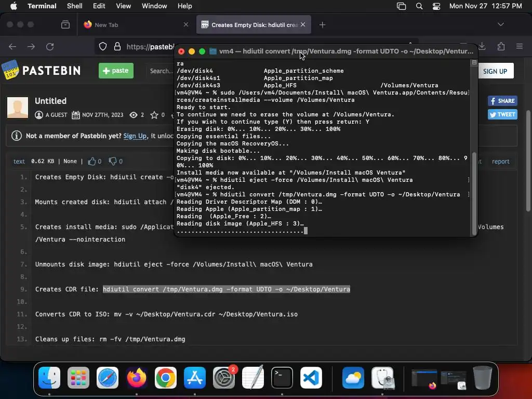Open the Window menu
Image resolution: width=532 pixels, height=399 pixels.
pos(154,6)
